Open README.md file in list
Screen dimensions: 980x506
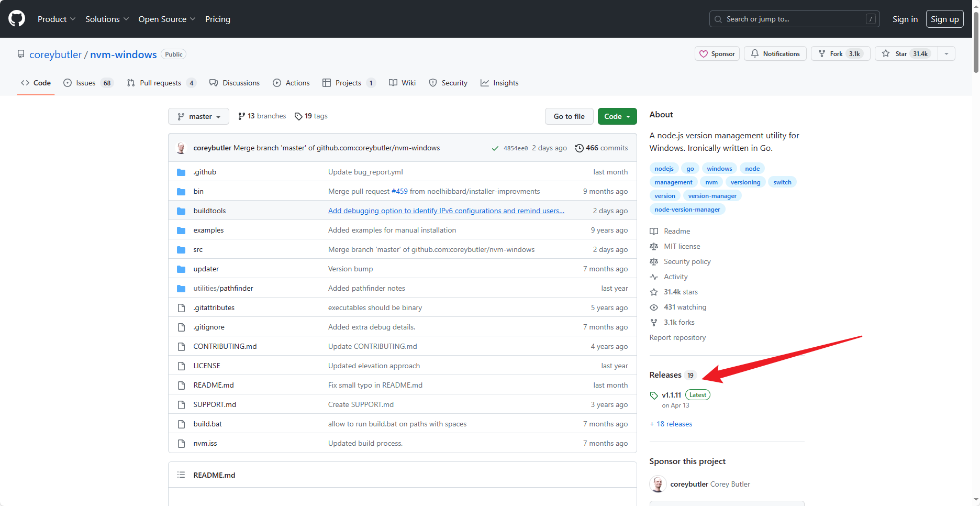214,385
